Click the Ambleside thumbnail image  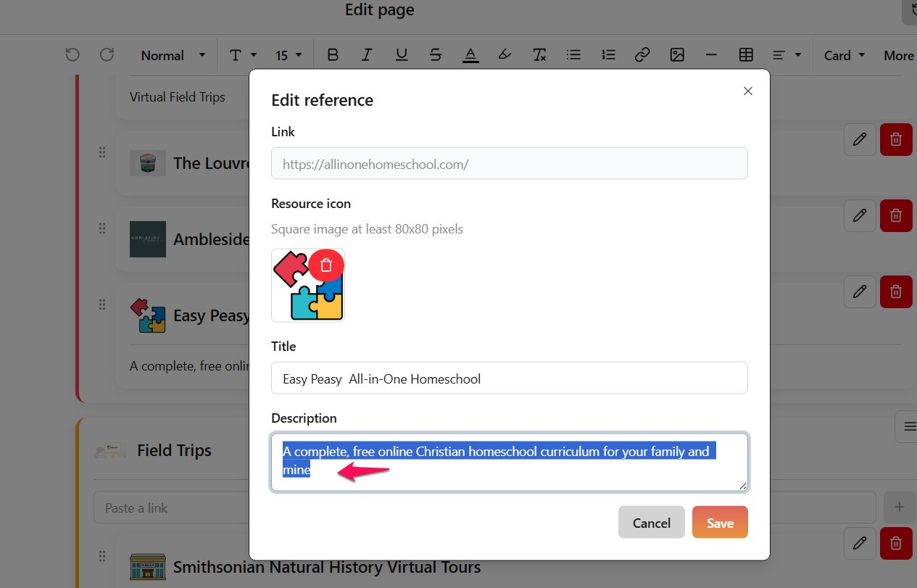tap(148, 239)
